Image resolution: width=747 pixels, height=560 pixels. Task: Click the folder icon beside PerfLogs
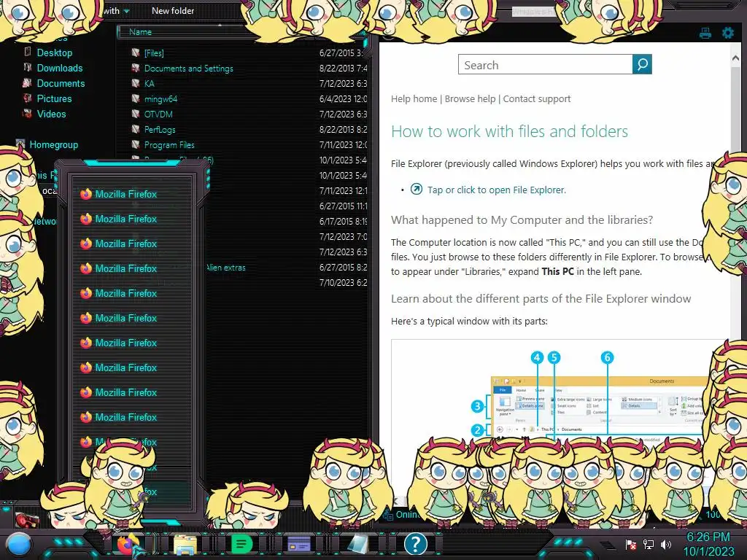coord(136,129)
